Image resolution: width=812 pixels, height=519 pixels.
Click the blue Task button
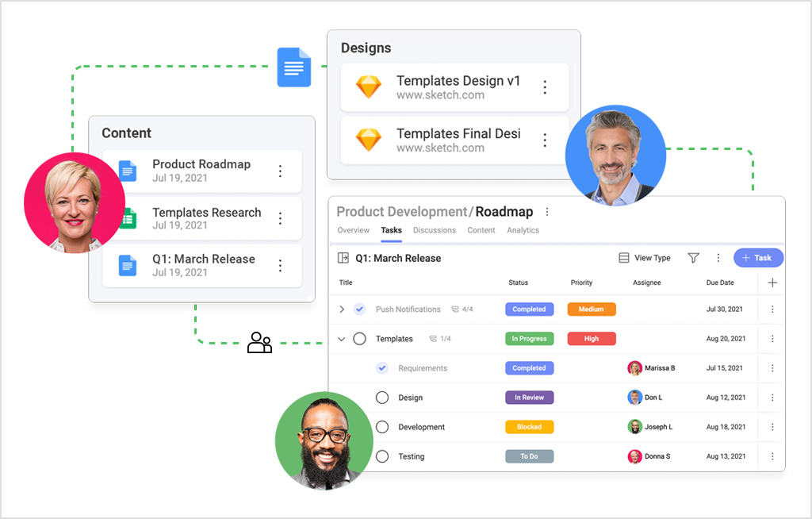758,257
